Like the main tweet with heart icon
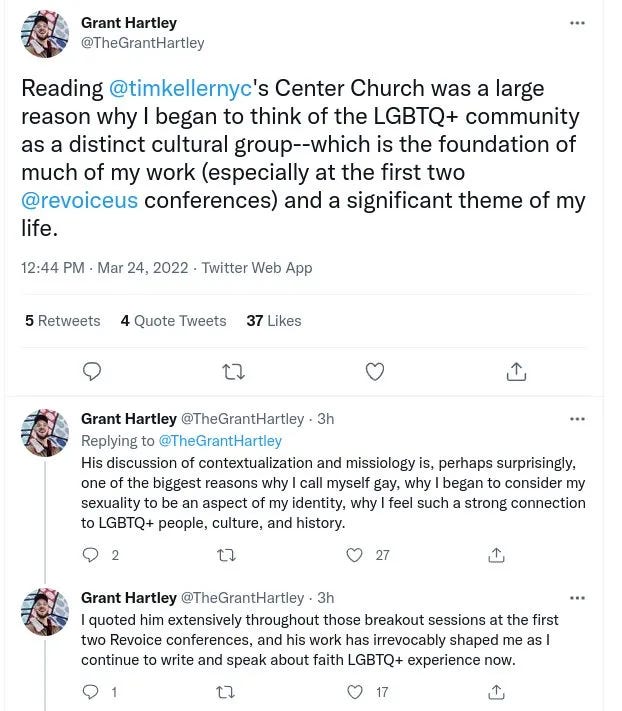This screenshot has height=711, width=622. click(375, 371)
